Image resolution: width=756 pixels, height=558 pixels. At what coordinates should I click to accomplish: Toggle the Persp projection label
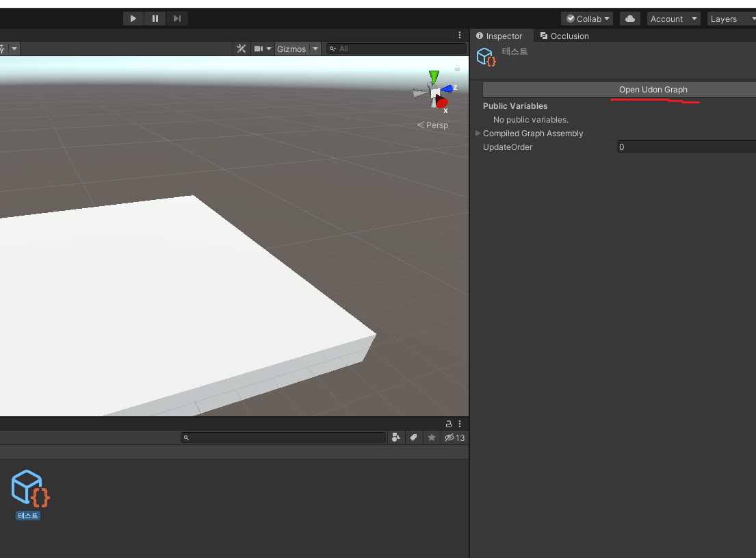click(x=432, y=125)
